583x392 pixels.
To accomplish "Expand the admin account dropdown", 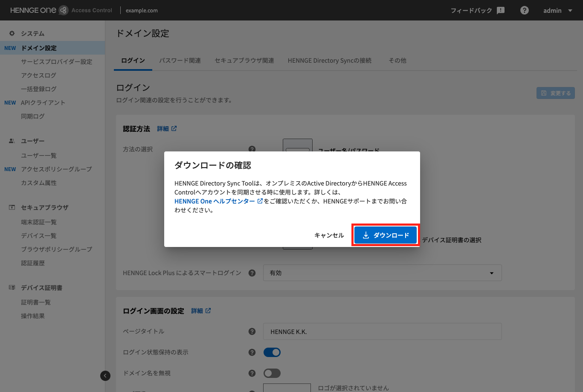I will [558, 11].
